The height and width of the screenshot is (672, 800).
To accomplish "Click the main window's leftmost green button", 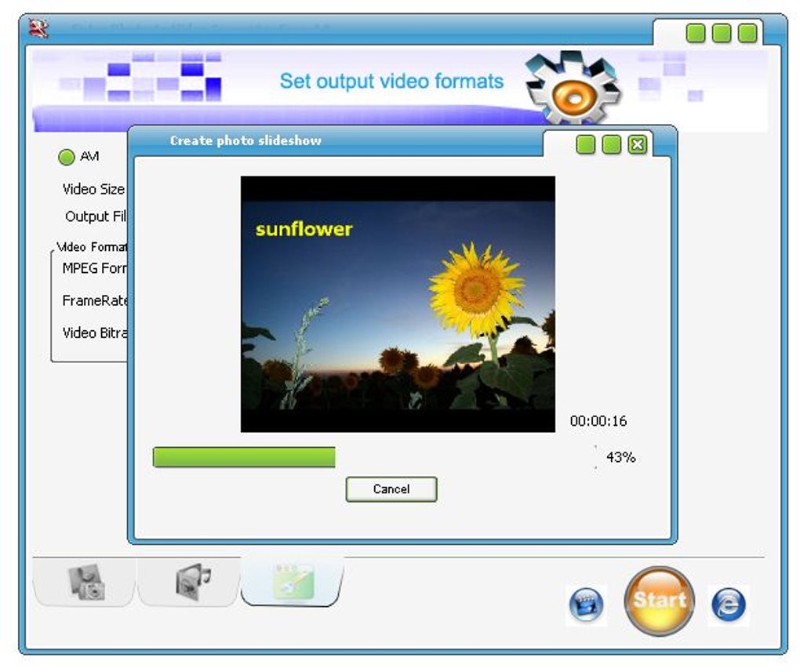I will click(x=696, y=34).
